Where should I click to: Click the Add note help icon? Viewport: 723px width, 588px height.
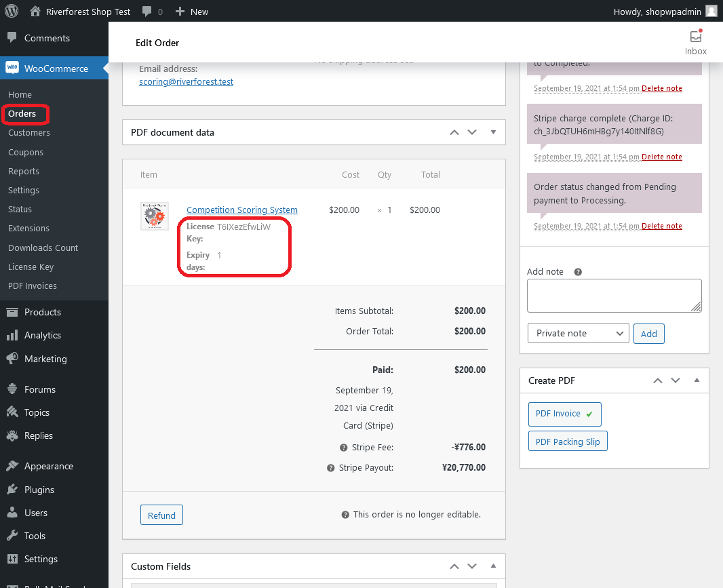[x=578, y=272]
